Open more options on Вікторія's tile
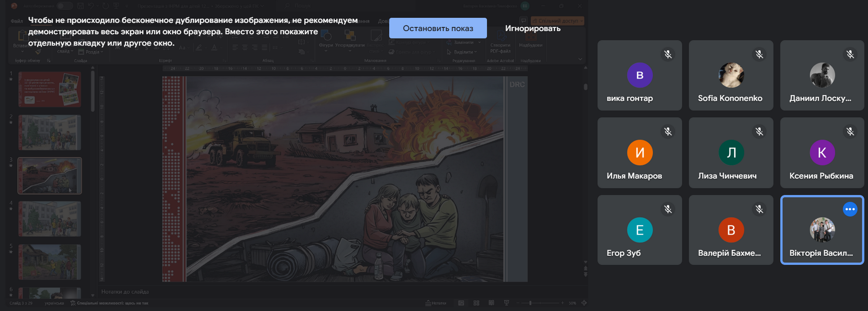The image size is (868, 311). pyautogui.click(x=850, y=209)
